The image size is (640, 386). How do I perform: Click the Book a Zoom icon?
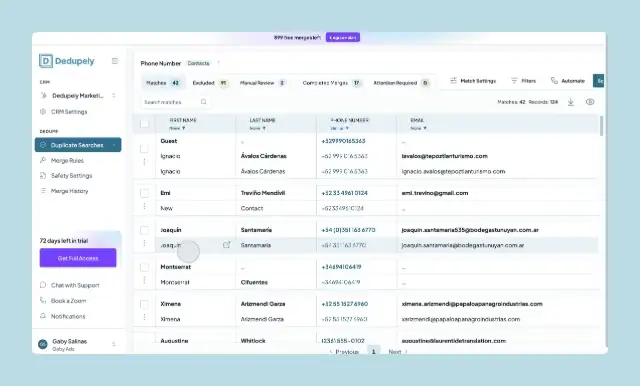point(43,300)
